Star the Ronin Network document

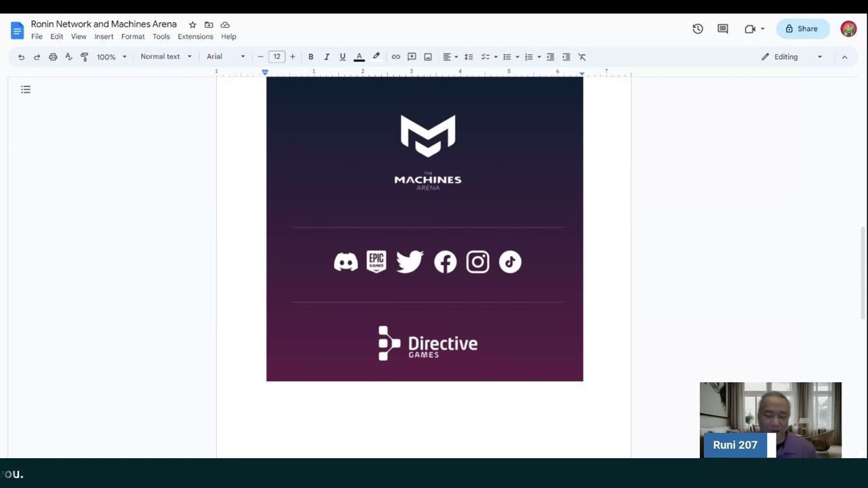coord(193,25)
